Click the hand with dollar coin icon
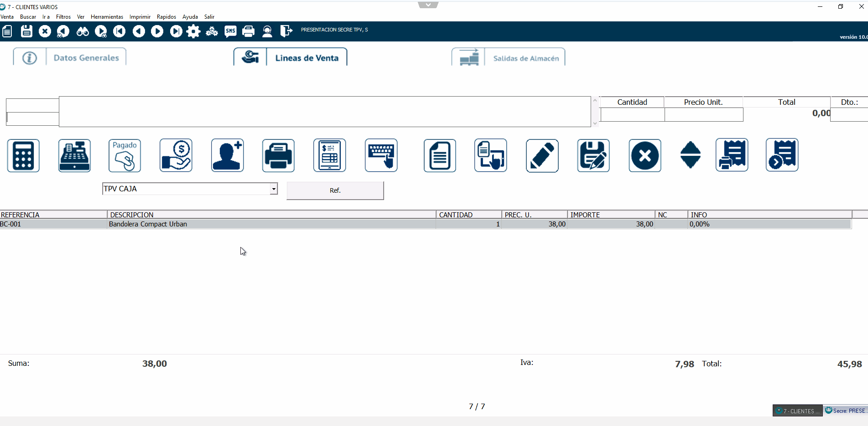Viewport: 868px width, 426px height. (176, 156)
